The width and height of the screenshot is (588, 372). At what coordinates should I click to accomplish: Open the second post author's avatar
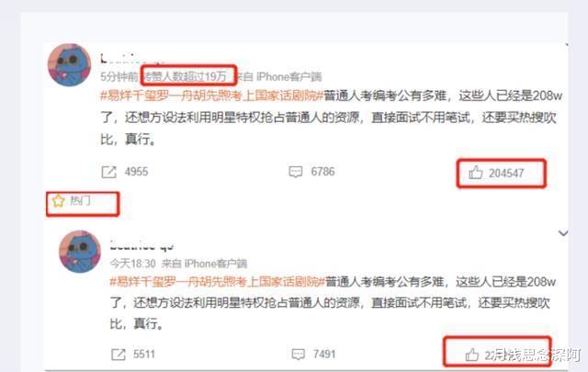(80, 252)
